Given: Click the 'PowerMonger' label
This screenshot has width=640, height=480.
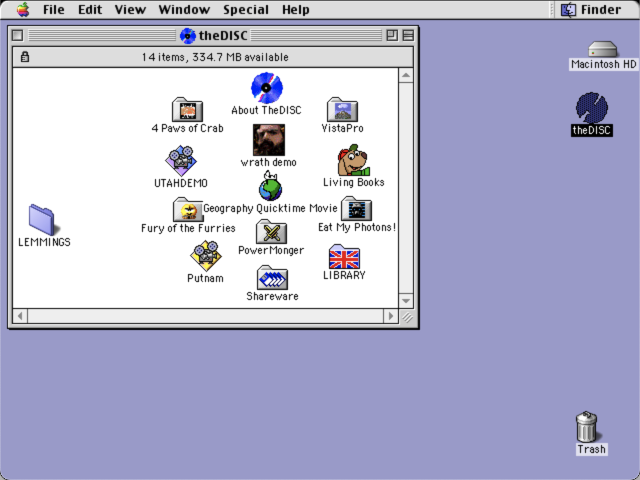Looking at the screenshot, I should coord(271,250).
